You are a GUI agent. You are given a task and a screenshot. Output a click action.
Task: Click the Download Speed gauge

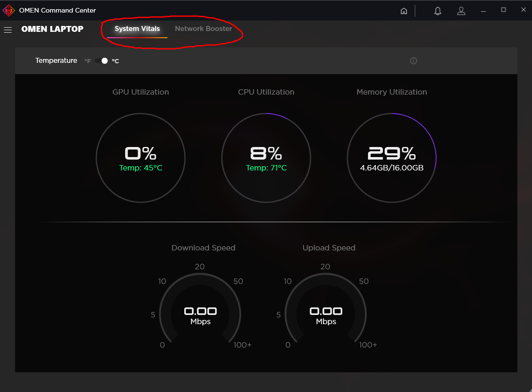point(200,314)
